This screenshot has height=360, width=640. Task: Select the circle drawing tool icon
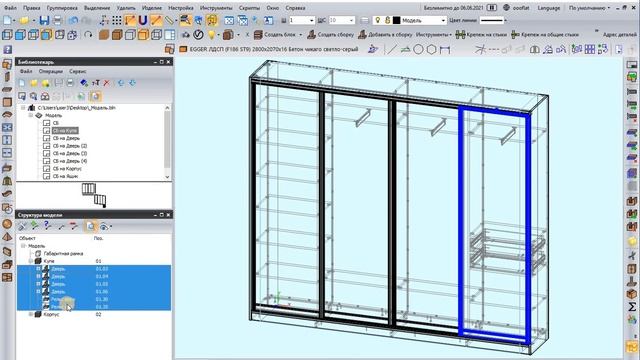(x=418, y=49)
